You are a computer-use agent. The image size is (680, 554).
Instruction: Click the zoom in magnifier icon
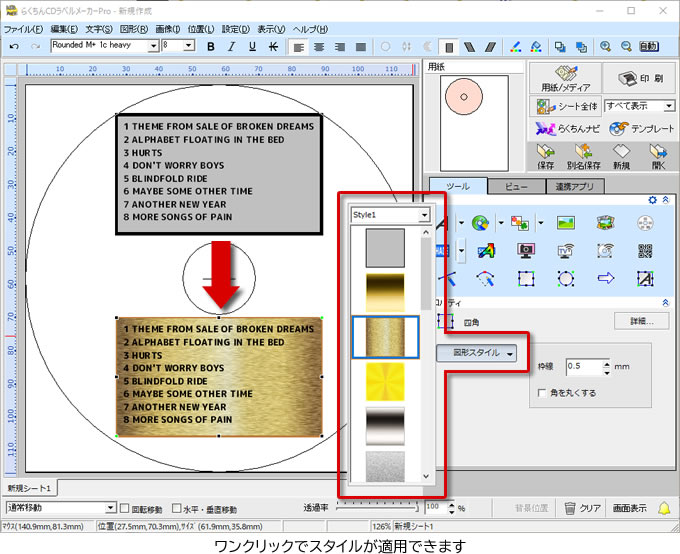click(606, 46)
